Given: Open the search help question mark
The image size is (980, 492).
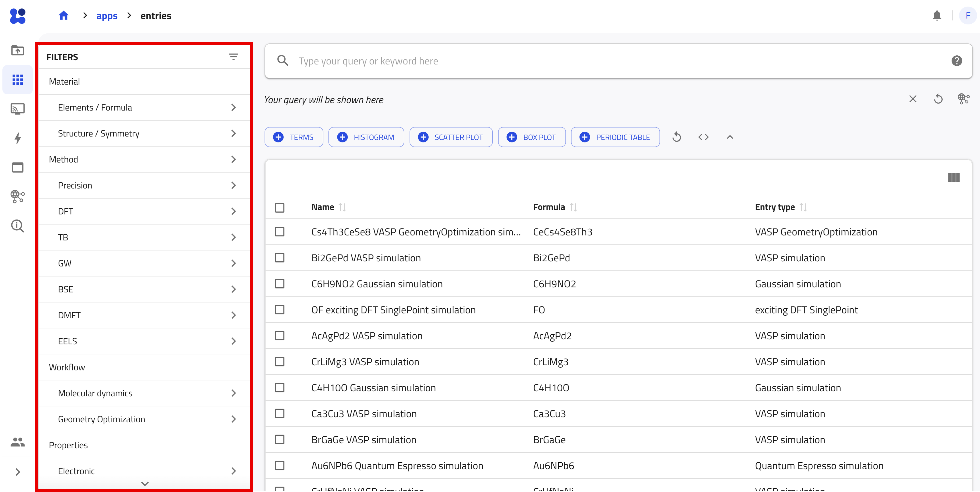Looking at the screenshot, I should pos(956,61).
